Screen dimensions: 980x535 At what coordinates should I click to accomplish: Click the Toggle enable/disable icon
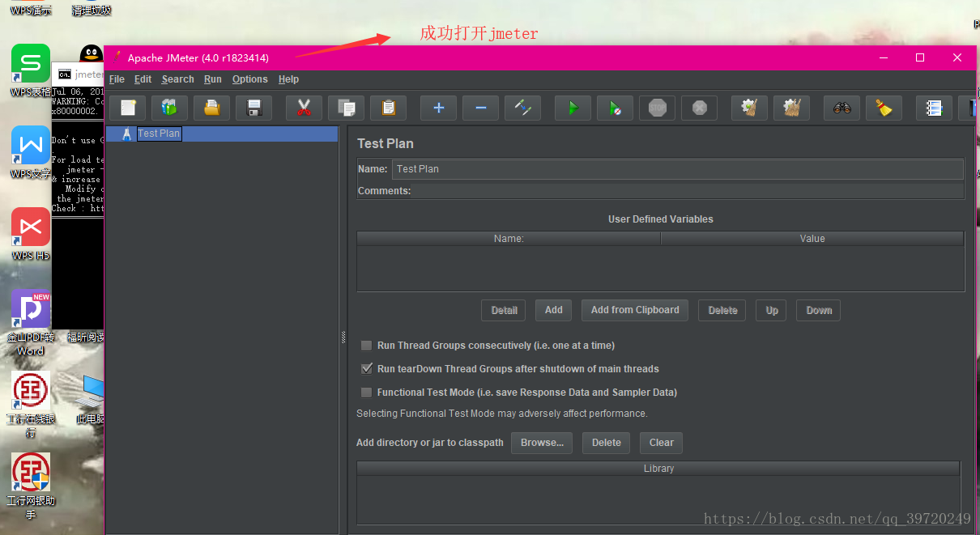[522, 108]
